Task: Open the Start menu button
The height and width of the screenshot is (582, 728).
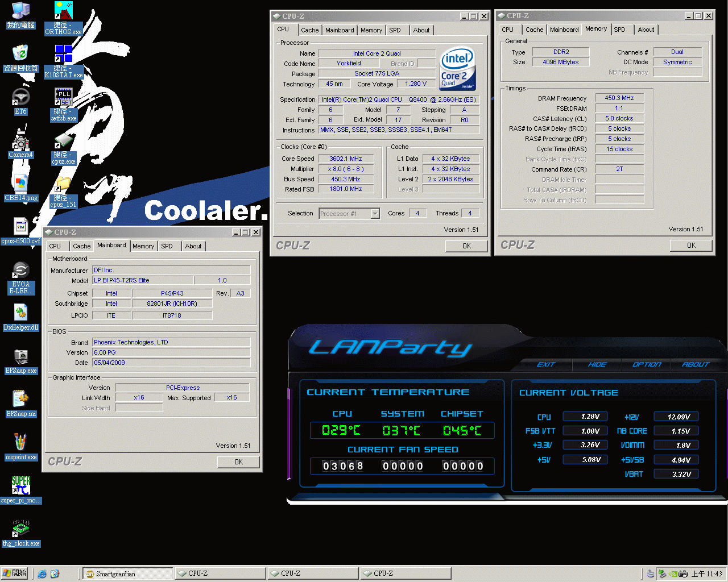Action: point(14,573)
